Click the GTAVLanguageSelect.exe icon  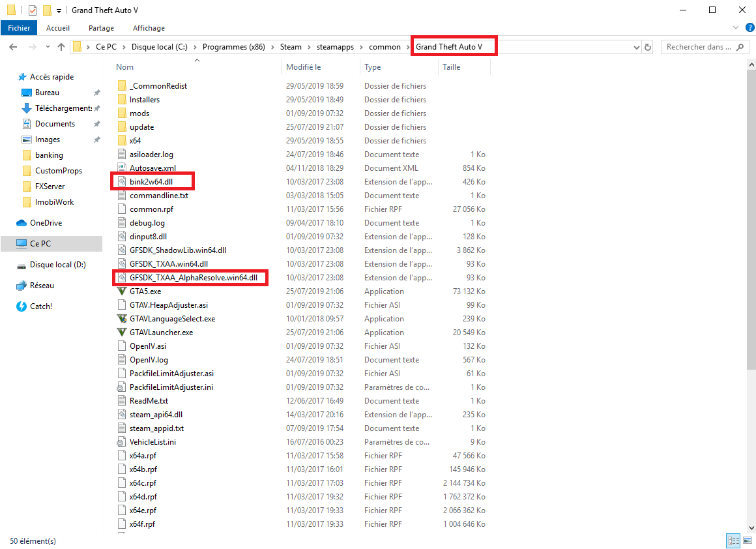coord(121,319)
